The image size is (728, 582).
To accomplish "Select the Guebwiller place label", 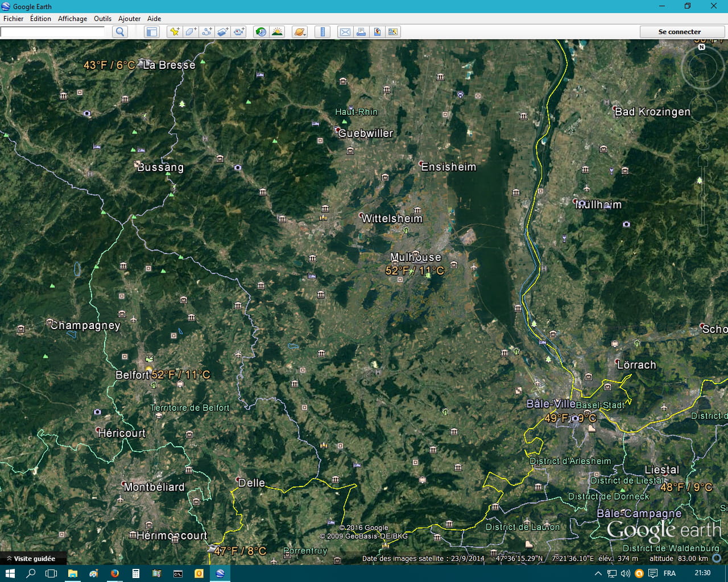I will click(x=366, y=134).
